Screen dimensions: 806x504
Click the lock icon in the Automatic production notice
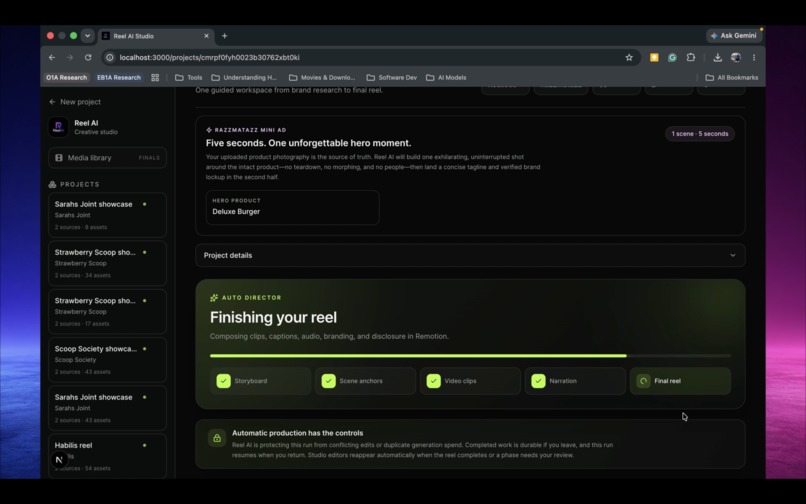tap(217, 438)
